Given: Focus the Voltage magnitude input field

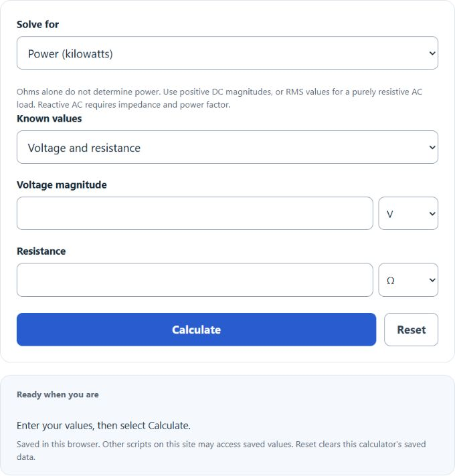Looking at the screenshot, I should [x=195, y=213].
